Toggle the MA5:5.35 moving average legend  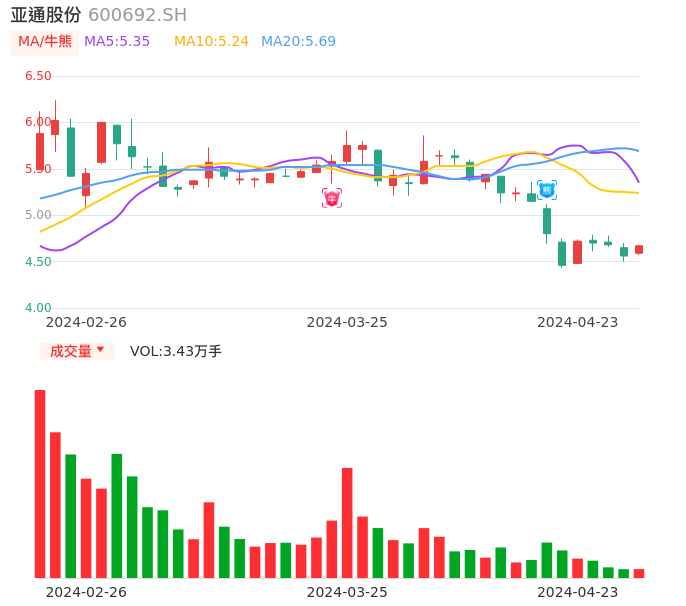(117, 42)
